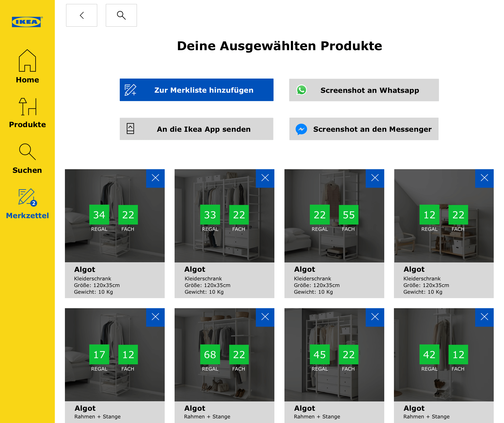This screenshot has width=504, height=423.
Task: Click An die Ikea App senden
Action: [x=196, y=129]
